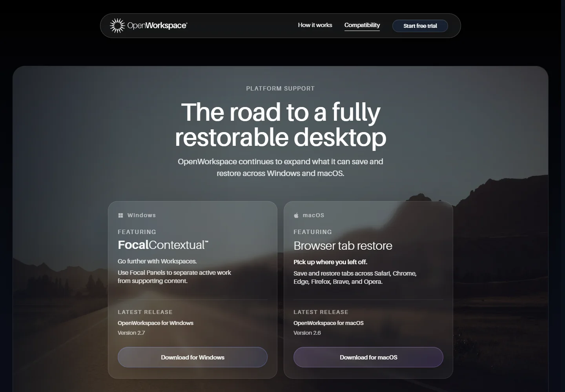Click the 'Windows' label in first card
This screenshot has height=392, width=565.
click(142, 215)
